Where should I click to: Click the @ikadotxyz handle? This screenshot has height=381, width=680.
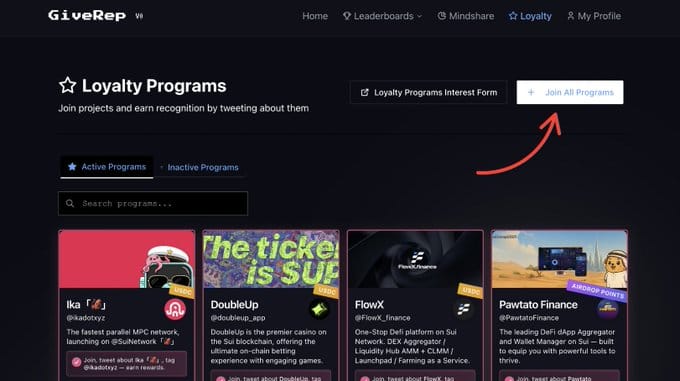85,318
